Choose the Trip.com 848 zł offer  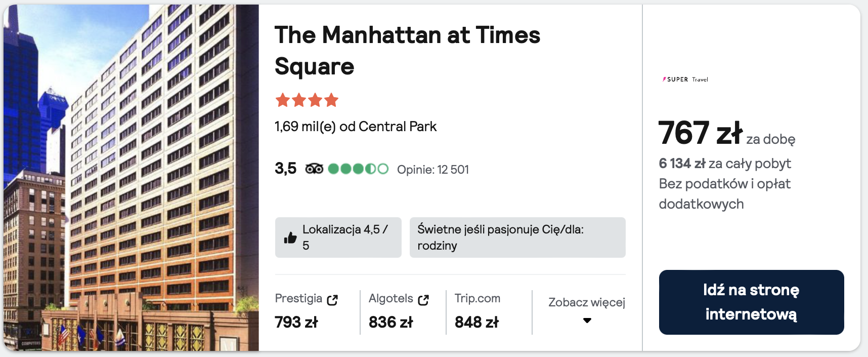click(477, 322)
